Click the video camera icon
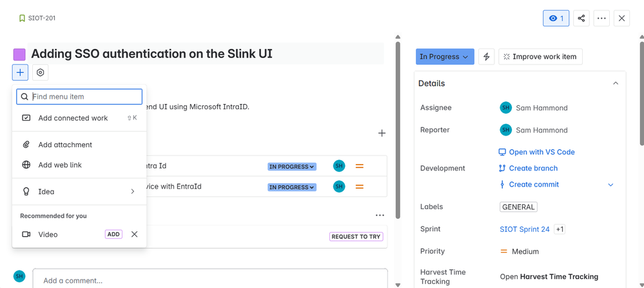 pyautogui.click(x=26, y=234)
